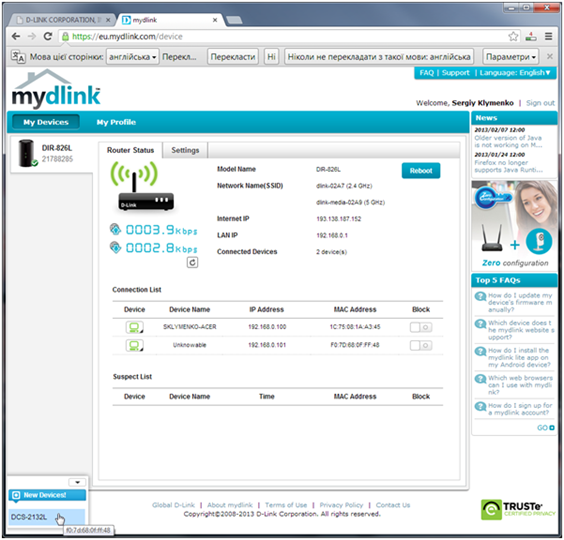Click the New Devices! header button

click(47, 495)
